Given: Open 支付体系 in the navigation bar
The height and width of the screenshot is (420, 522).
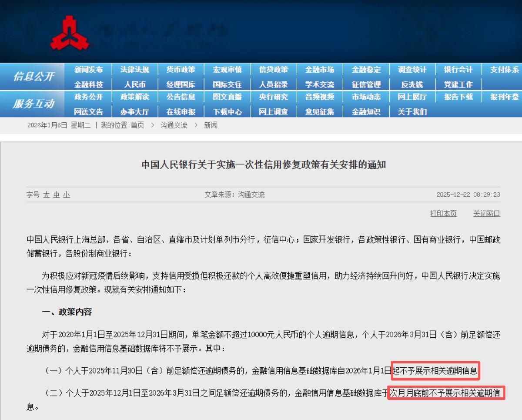Looking at the screenshot, I should [x=505, y=70].
